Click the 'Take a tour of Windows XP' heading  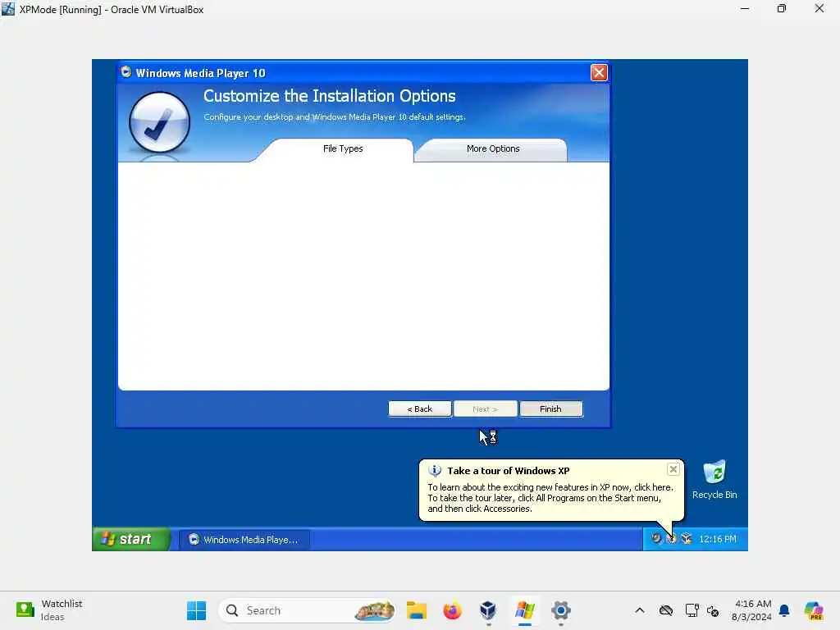coord(509,471)
